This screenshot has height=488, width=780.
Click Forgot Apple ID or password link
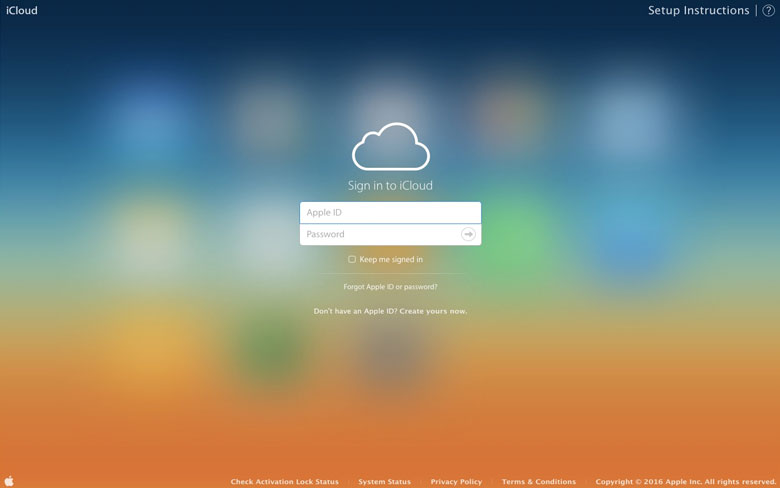(390, 287)
